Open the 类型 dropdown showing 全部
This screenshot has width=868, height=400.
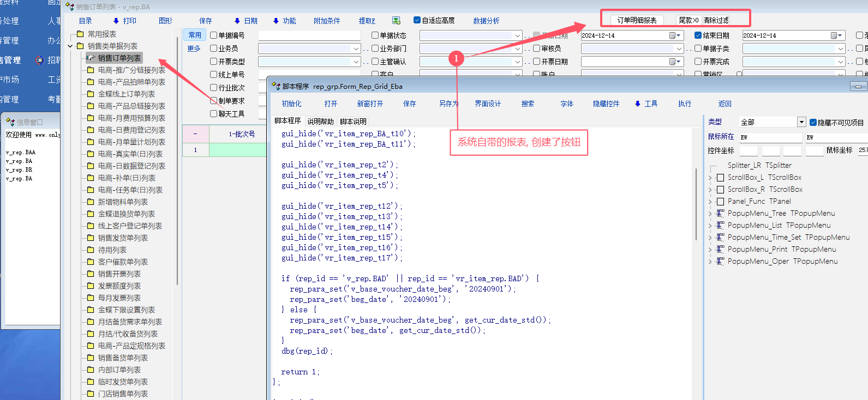[x=801, y=122]
